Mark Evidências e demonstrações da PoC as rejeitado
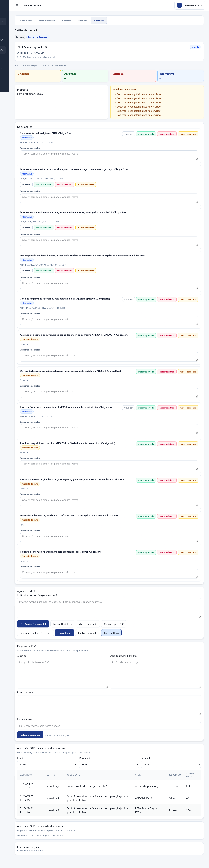 (167, 516)
